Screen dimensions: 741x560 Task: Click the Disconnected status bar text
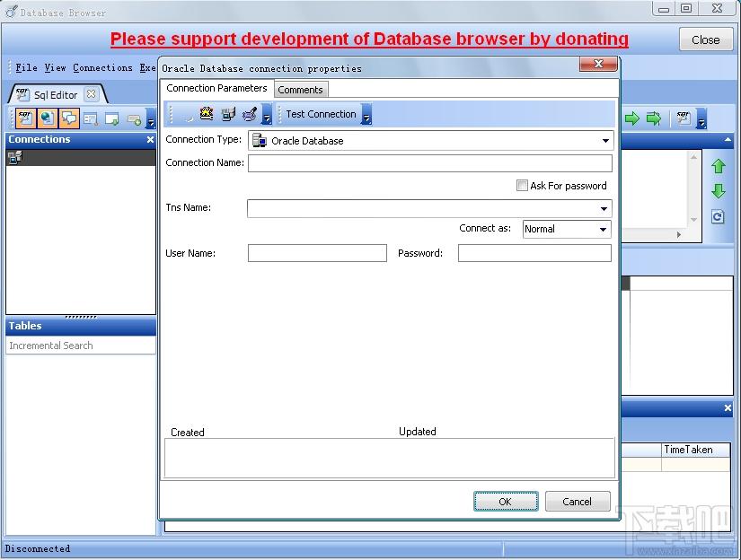(38, 548)
